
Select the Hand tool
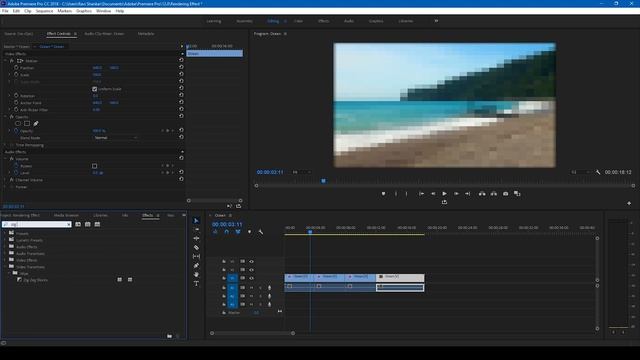pos(196,274)
